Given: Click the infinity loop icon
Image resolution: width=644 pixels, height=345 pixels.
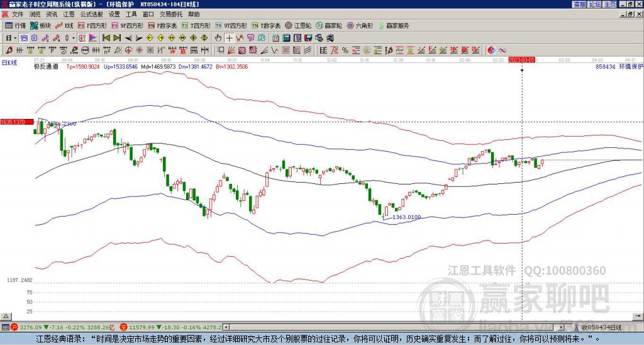Looking at the screenshot, I should coord(502,50).
